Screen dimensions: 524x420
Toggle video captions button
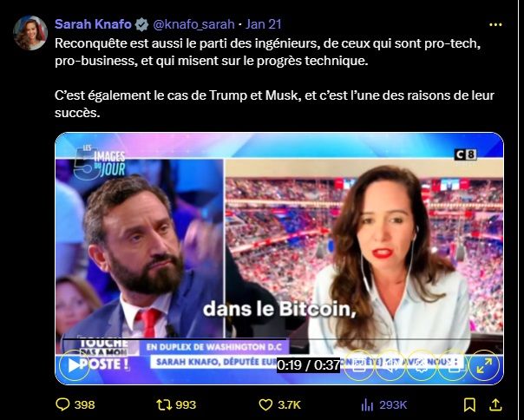click(x=359, y=365)
